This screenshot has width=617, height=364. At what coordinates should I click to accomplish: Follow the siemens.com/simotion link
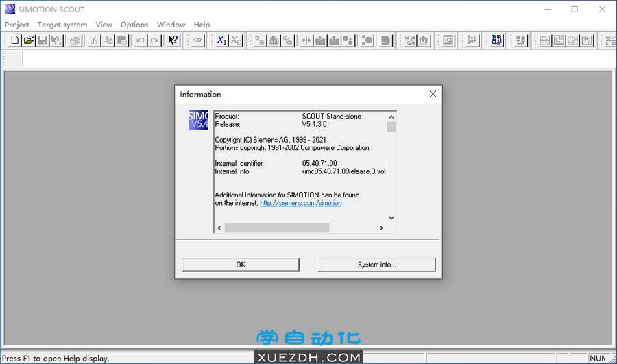coord(301,203)
